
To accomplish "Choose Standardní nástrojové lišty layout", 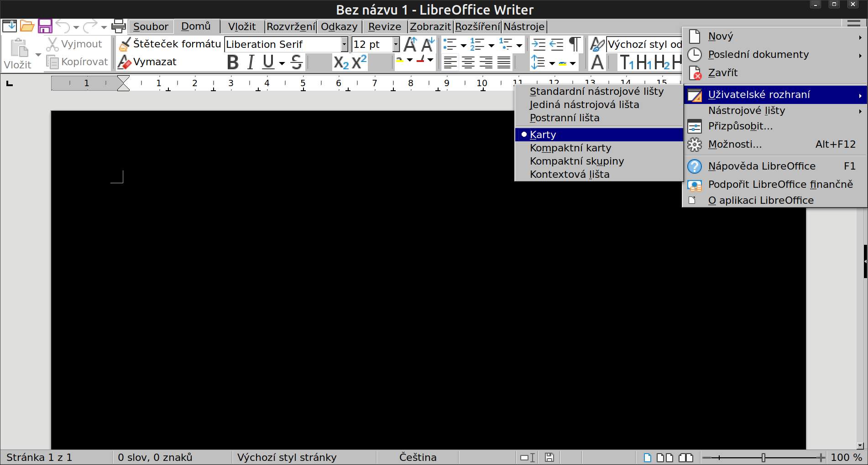I will click(x=599, y=91).
